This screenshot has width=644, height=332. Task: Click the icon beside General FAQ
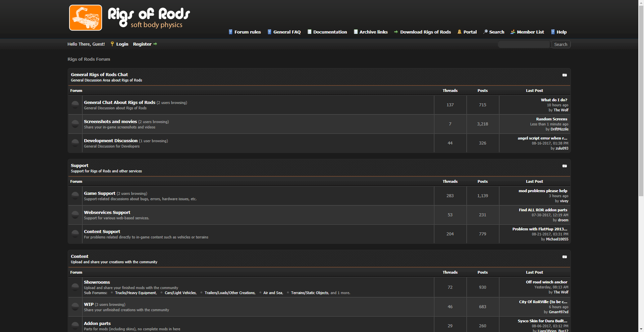click(269, 32)
